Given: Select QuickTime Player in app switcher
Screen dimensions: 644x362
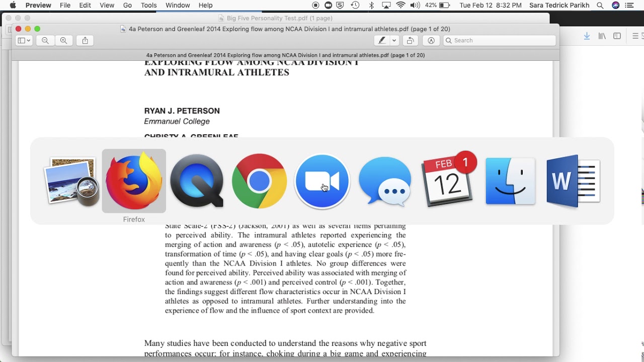Looking at the screenshot, I should pyautogui.click(x=197, y=181).
